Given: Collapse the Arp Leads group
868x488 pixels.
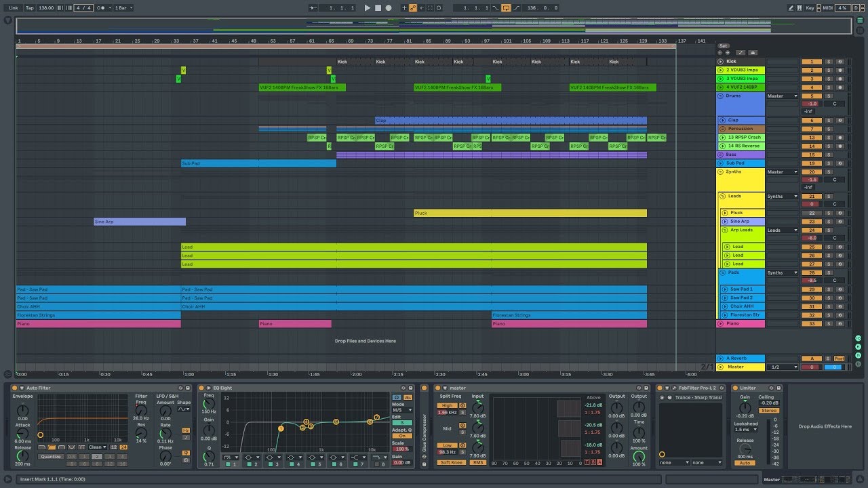Looking at the screenshot, I should tap(725, 230).
